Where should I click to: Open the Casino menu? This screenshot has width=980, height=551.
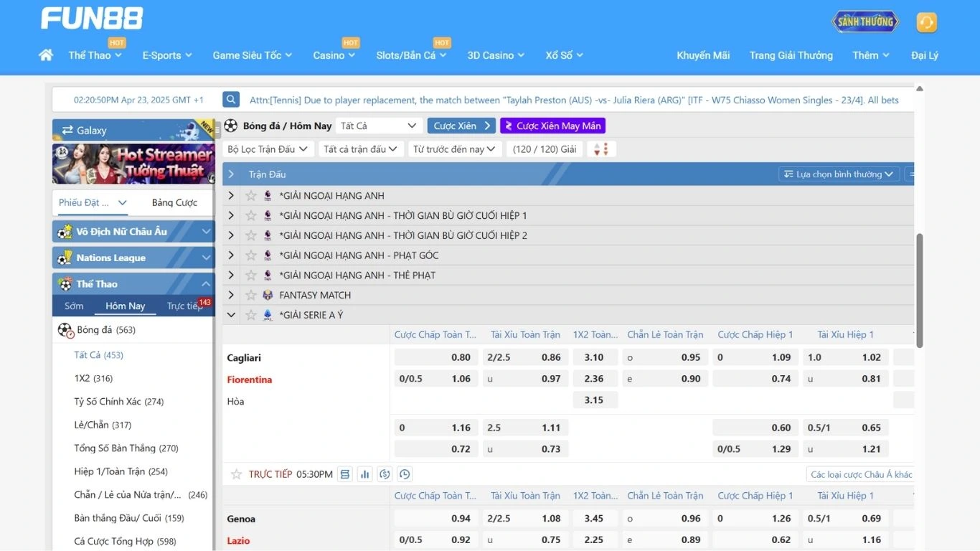334,55
